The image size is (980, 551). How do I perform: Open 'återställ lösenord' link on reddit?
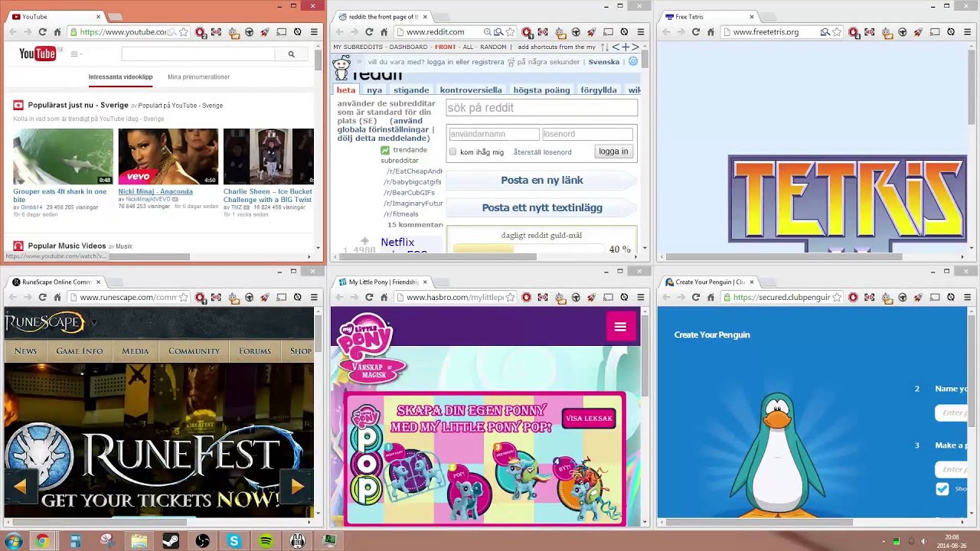pos(542,152)
